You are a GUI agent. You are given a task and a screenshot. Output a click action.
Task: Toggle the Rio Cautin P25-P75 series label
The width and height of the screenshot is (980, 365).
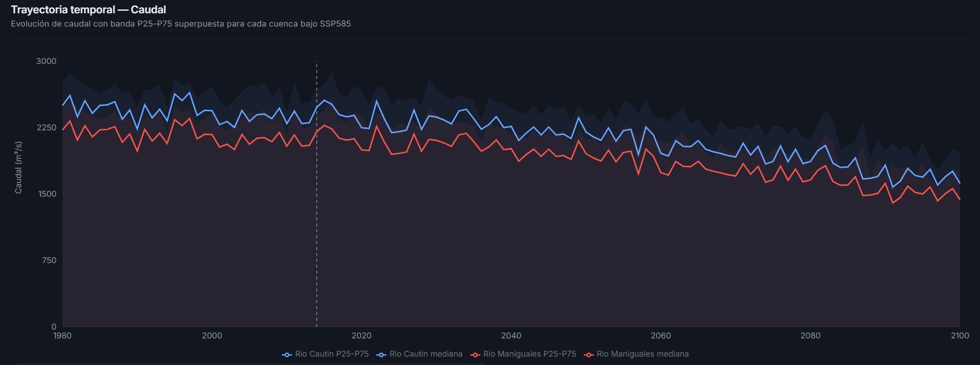pyautogui.click(x=332, y=354)
